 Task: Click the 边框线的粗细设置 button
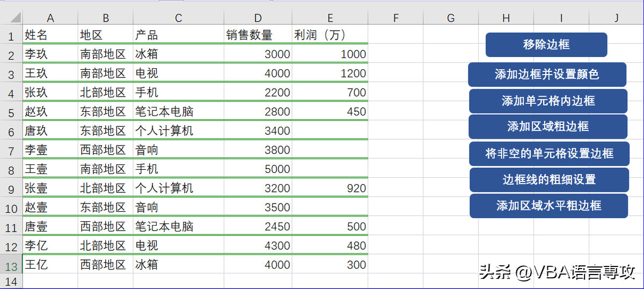coord(549,179)
